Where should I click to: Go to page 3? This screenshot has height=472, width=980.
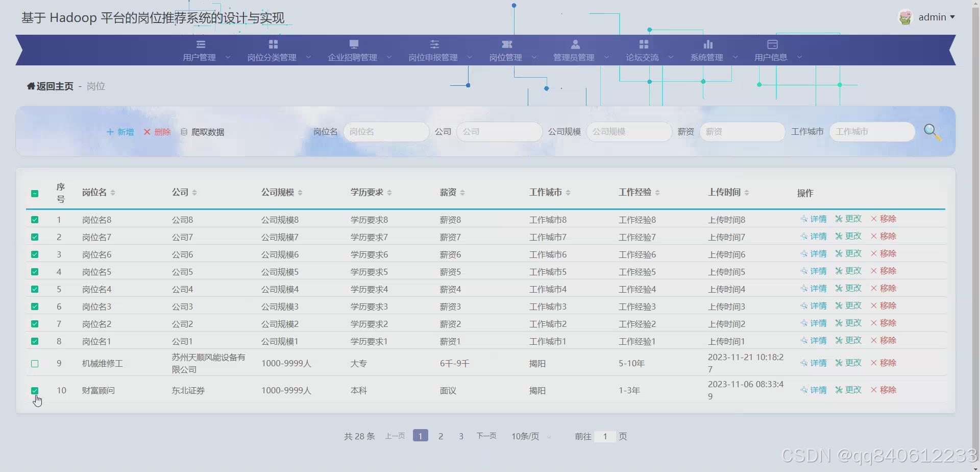(x=461, y=436)
